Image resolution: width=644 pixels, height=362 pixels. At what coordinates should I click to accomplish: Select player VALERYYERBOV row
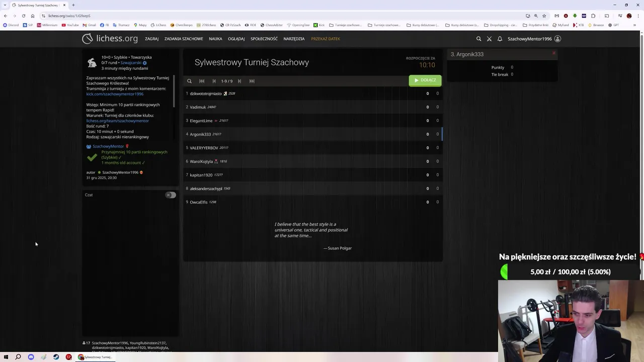[x=312, y=148]
